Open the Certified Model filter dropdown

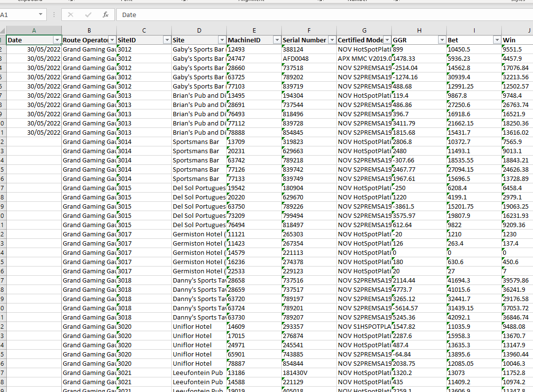(x=387, y=40)
